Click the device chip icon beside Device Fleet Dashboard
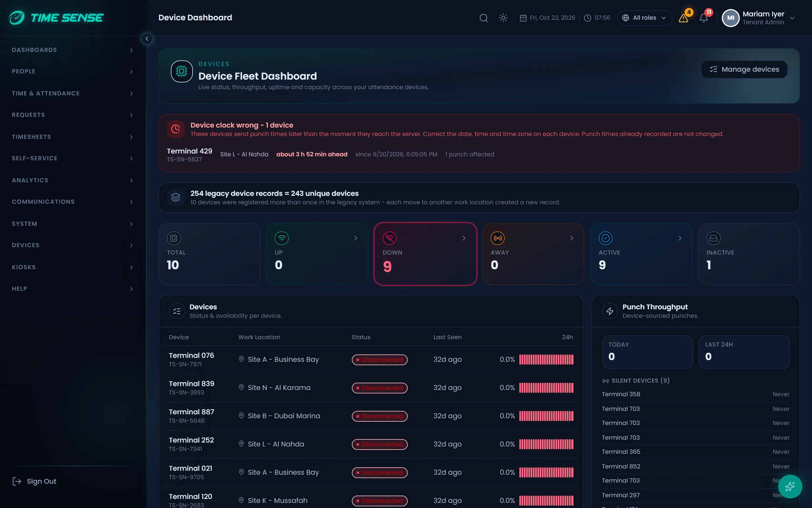The width and height of the screenshot is (812, 508). click(182, 71)
